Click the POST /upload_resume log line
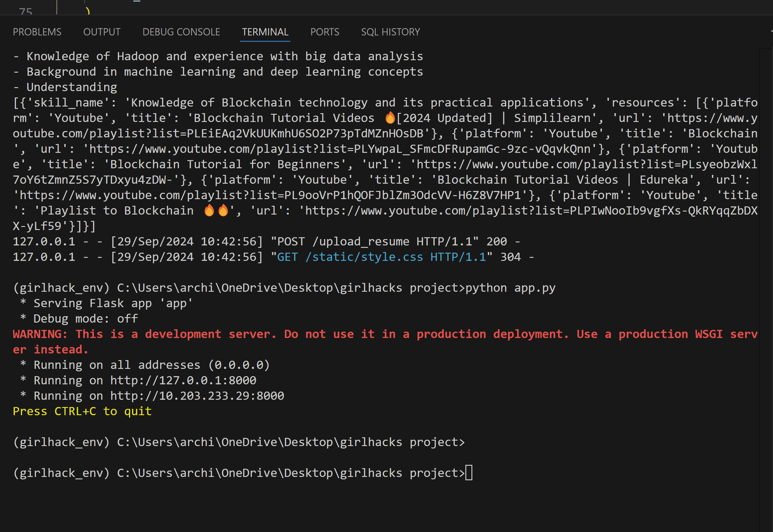The width and height of the screenshot is (773, 532). point(343,242)
